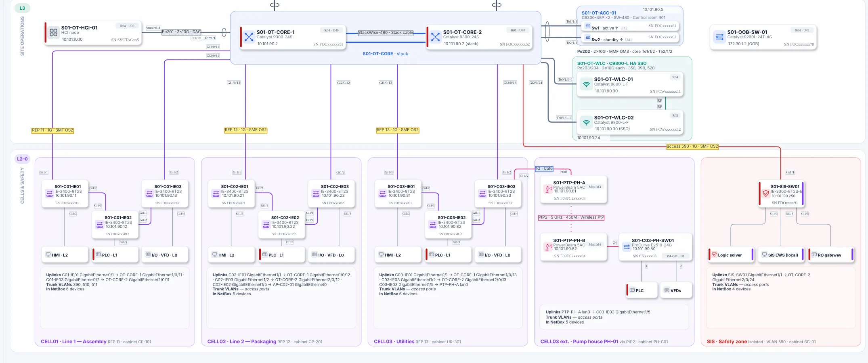
Task: Click the CELL02 · Line 2 — Packaging title
Action: pos(242,342)
